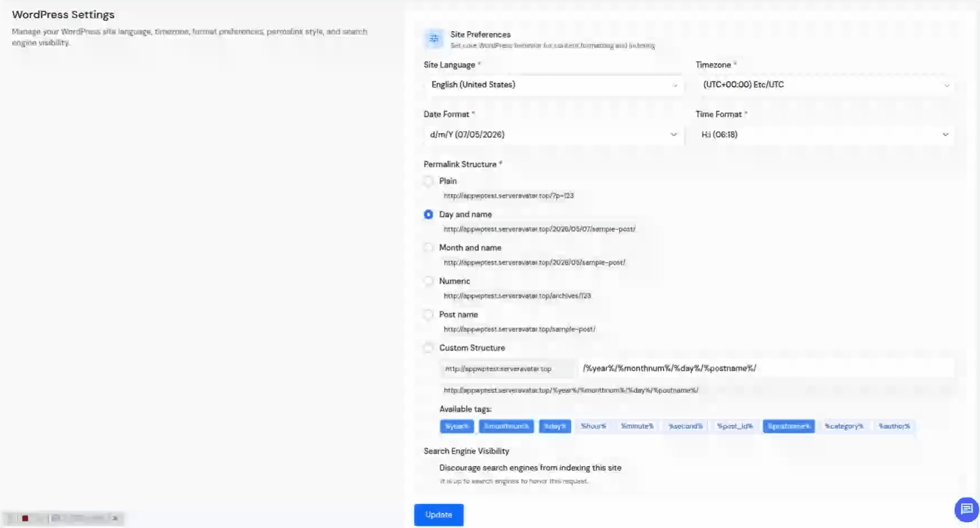This screenshot has width=980, height=528.
Task: Add the %minute% tag
Action: click(x=638, y=426)
